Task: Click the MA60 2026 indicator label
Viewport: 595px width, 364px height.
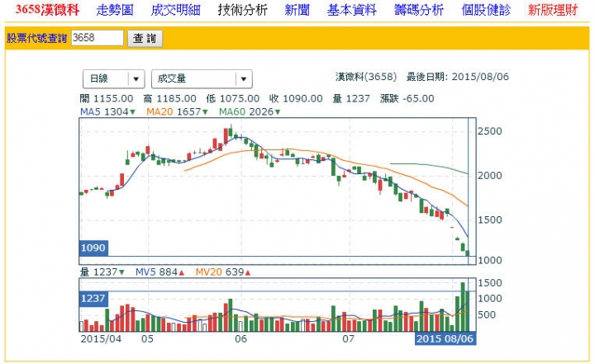Action: [250, 112]
